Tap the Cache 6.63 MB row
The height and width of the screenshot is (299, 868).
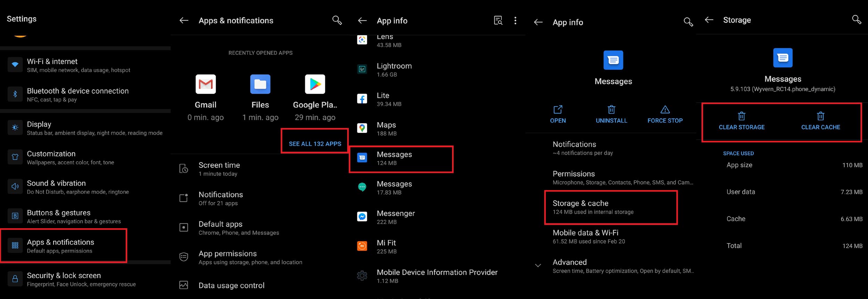tap(794, 219)
